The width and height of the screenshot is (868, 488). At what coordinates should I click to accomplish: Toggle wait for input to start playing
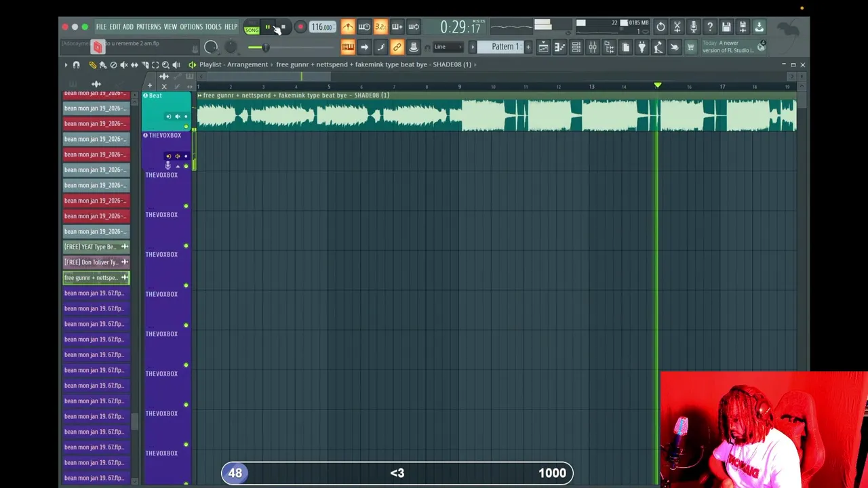[x=364, y=27]
